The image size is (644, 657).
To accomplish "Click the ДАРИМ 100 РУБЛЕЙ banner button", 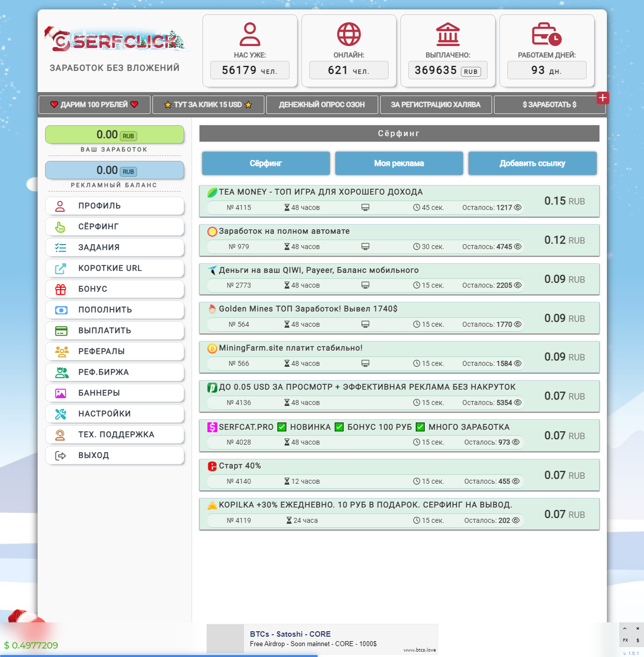I will [95, 104].
